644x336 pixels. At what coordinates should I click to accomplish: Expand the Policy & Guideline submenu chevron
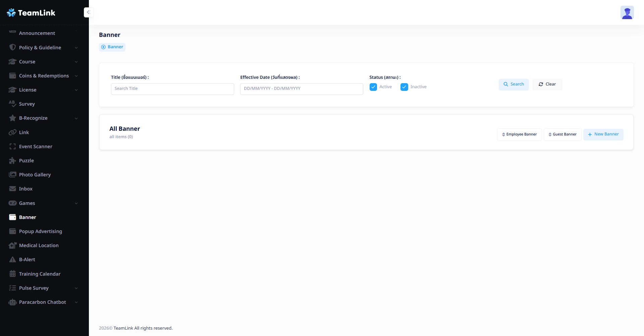click(76, 48)
